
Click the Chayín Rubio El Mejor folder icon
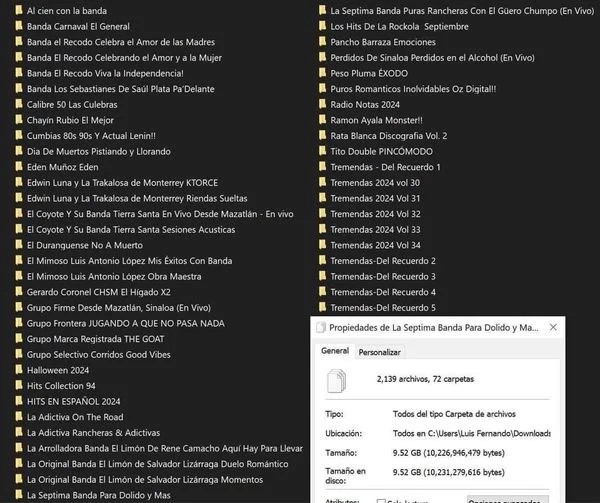coord(18,120)
